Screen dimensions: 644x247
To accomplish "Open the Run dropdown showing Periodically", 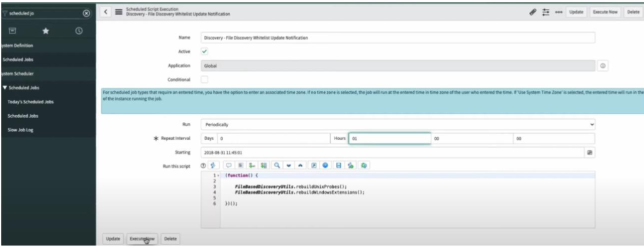I will (397, 124).
